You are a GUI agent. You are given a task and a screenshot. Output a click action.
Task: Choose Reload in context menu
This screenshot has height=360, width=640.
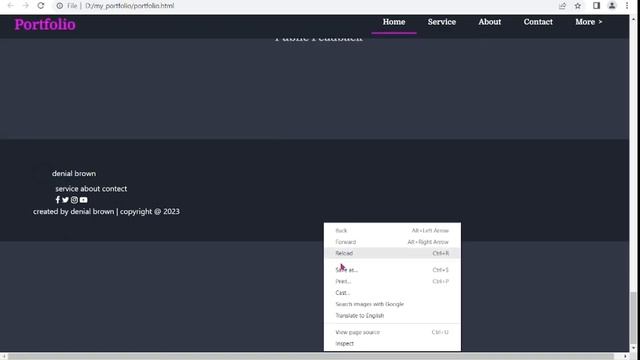[392, 253]
